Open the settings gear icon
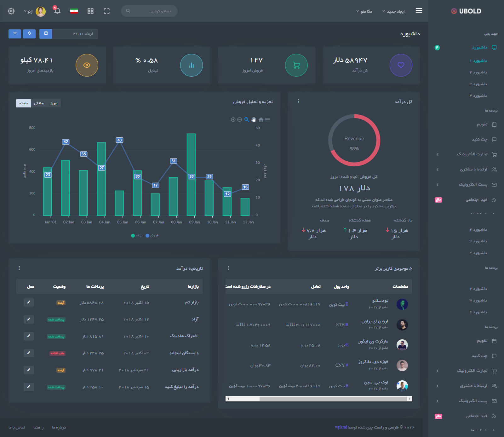 click(x=11, y=11)
